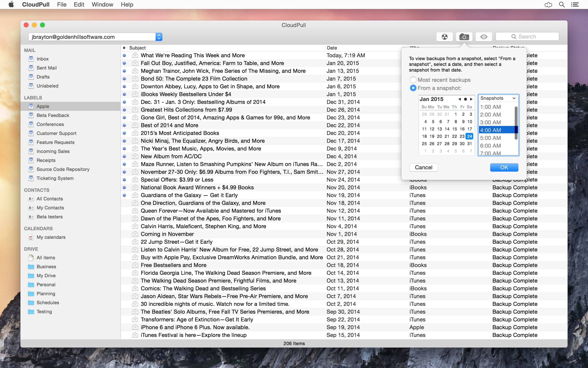Go to next month in calendar

click(471, 99)
